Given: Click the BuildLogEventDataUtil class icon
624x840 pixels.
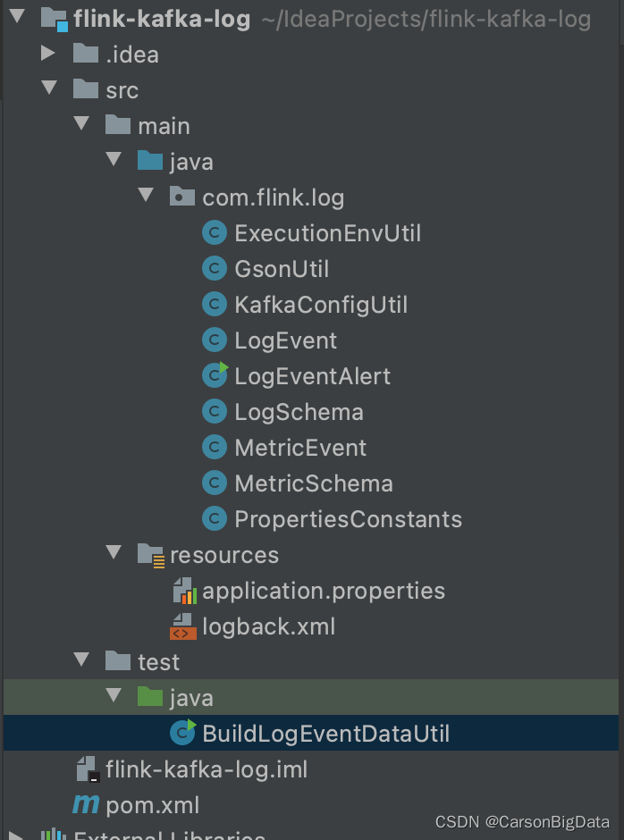Looking at the screenshot, I should click(182, 733).
